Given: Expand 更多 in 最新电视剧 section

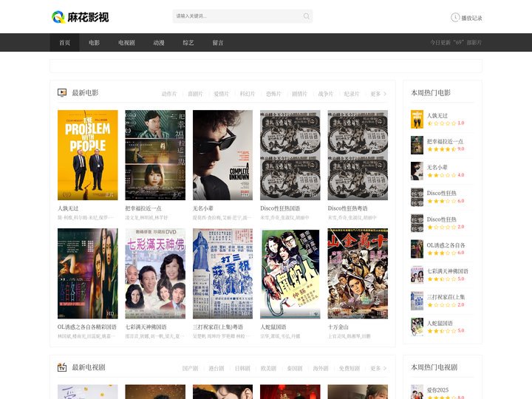Looking at the screenshot, I should (x=378, y=368).
